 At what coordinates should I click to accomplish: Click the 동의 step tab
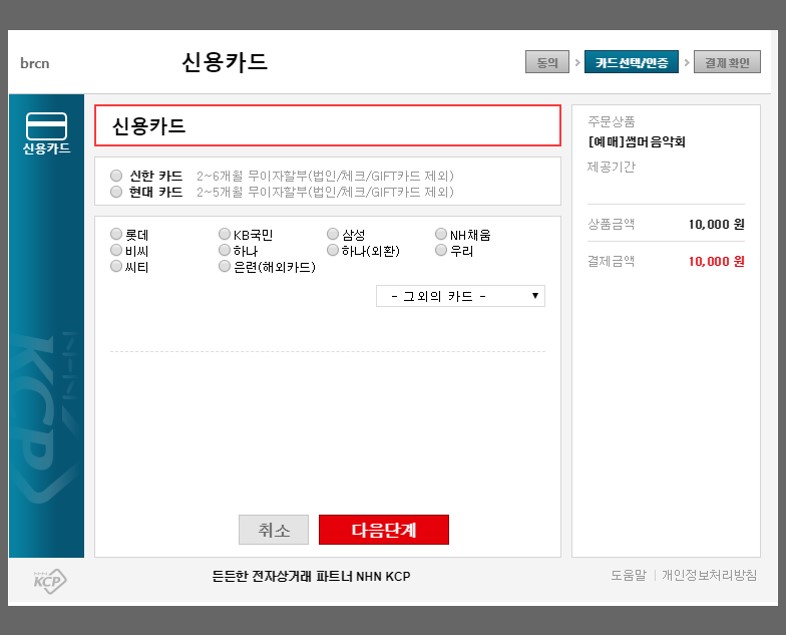click(x=547, y=62)
